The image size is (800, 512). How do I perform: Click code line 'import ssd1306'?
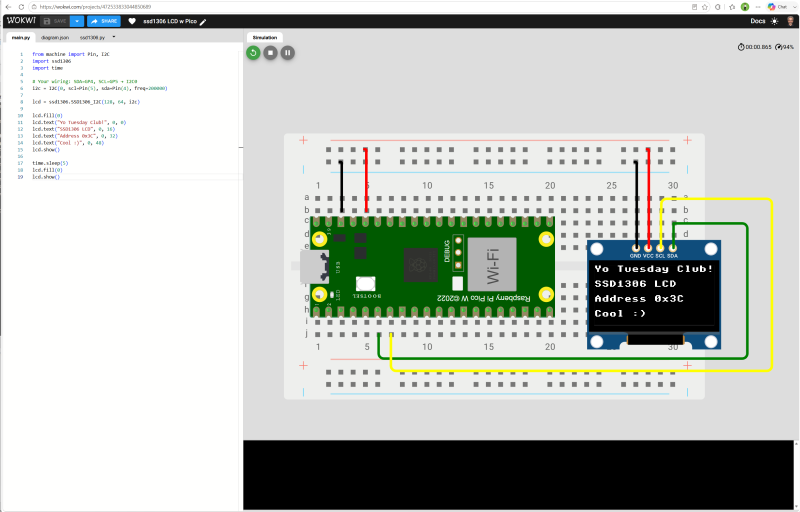[x=52, y=61]
